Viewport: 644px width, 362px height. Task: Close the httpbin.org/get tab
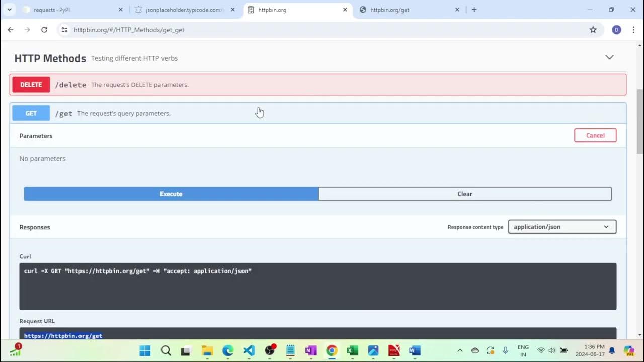(457, 10)
